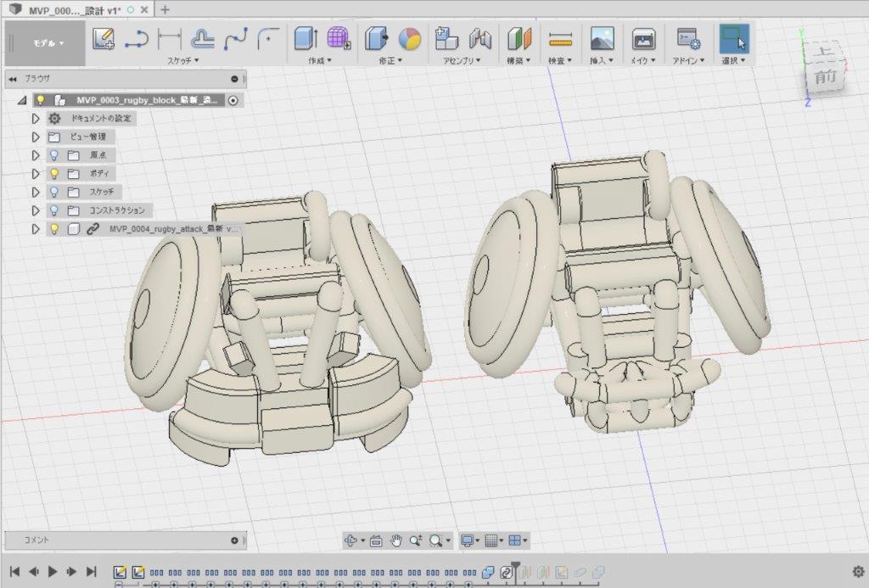The width and height of the screenshot is (869, 588).
Task: Select the Offset sketch tool
Action: pyautogui.click(x=202, y=39)
